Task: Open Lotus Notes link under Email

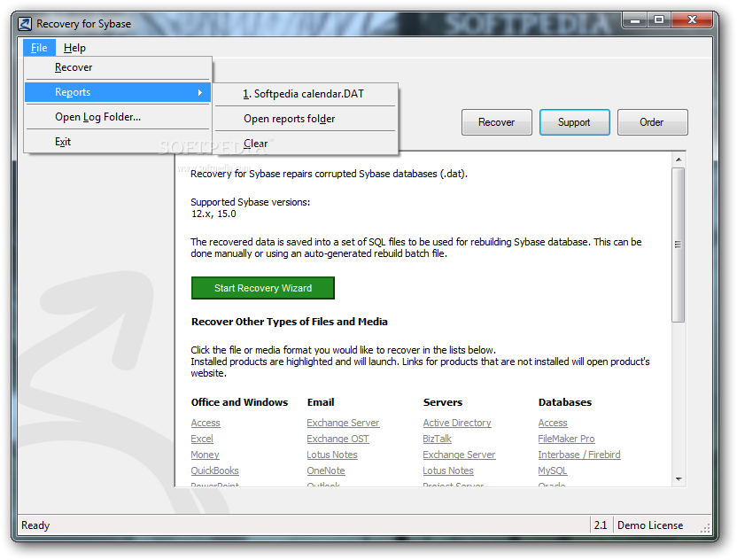Action: (x=332, y=455)
